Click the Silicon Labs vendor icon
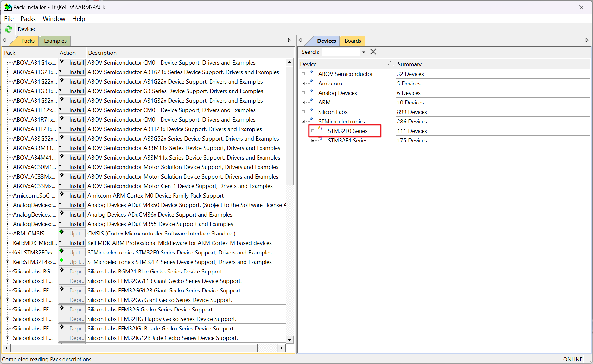This screenshot has height=364, width=593. [311, 110]
